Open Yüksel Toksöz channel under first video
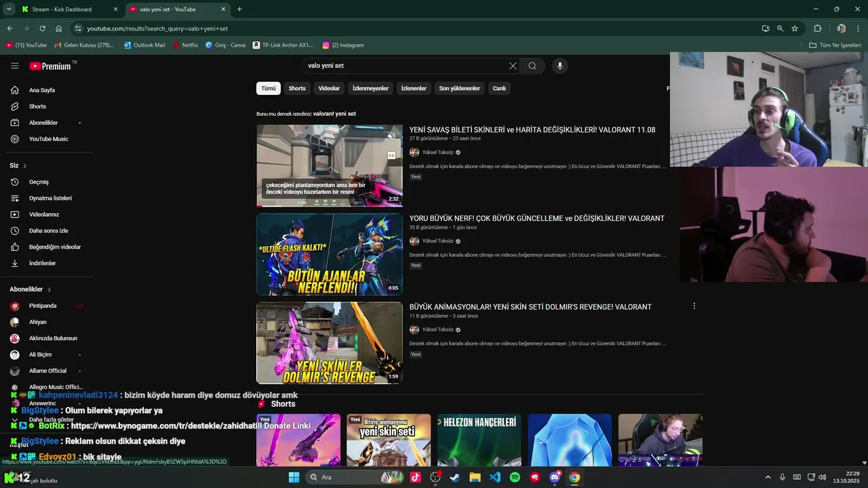 point(437,152)
